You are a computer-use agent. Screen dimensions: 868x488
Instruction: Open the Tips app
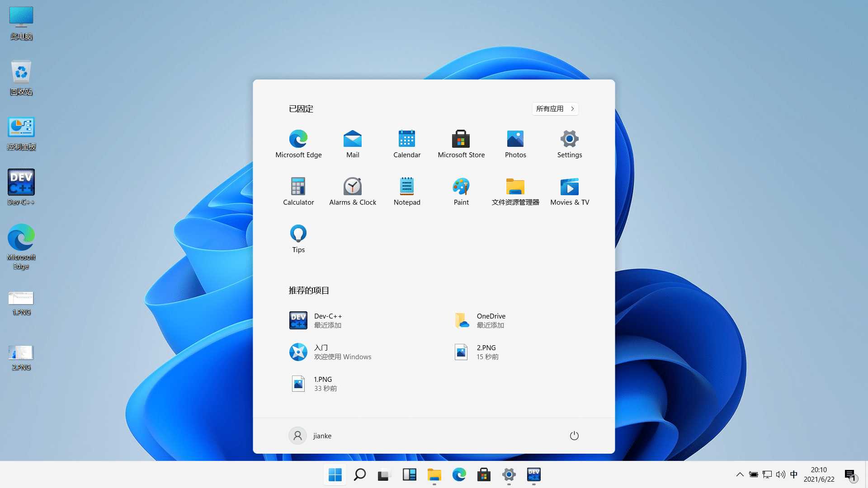pos(298,239)
